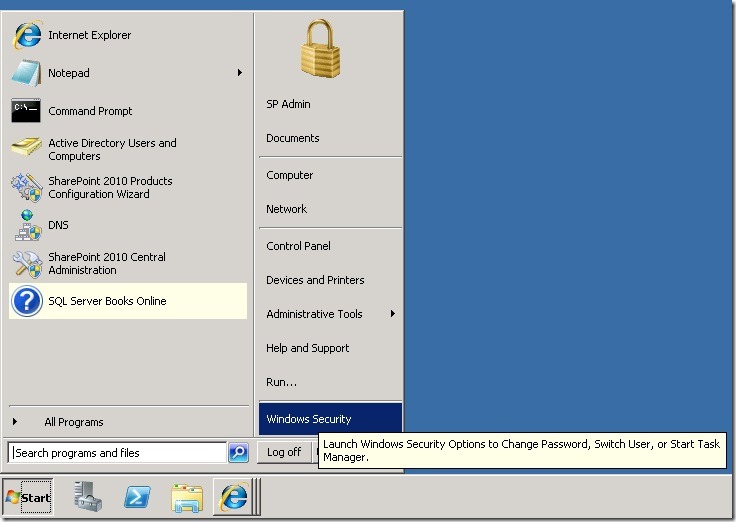Click All Programs label
This screenshot has width=736, height=522.
click(74, 422)
